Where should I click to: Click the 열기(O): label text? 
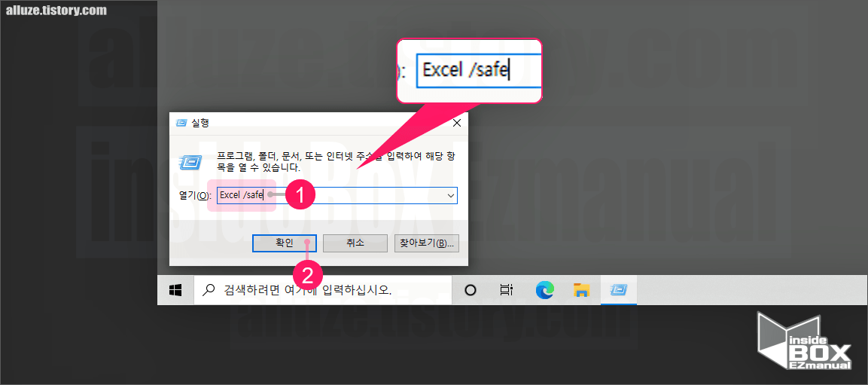pyautogui.click(x=195, y=196)
